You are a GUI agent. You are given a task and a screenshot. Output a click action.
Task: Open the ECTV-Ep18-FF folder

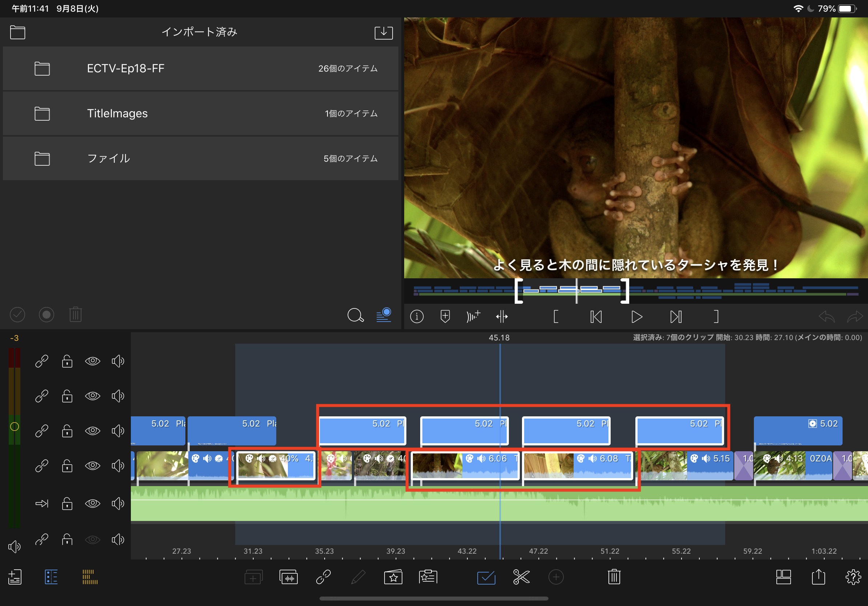[x=200, y=68]
